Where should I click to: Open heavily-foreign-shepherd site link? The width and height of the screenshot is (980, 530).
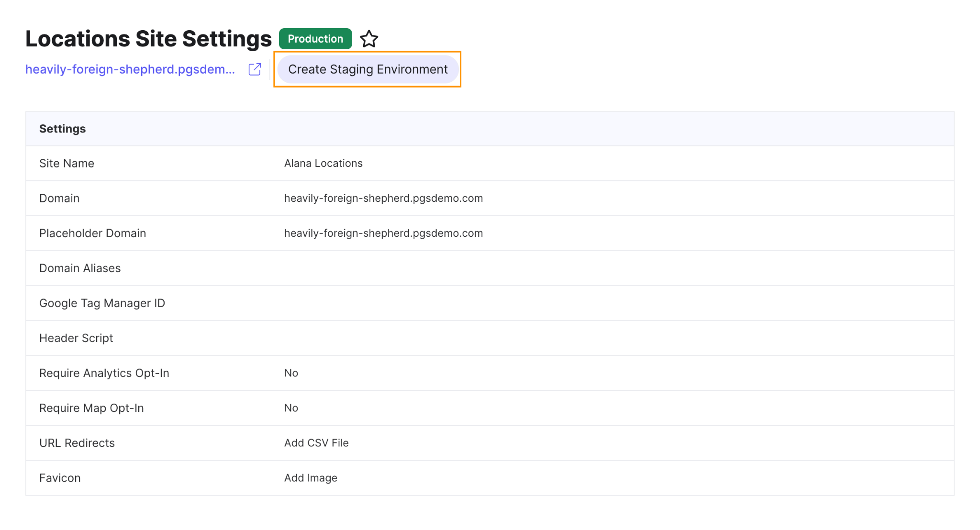[130, 69]
